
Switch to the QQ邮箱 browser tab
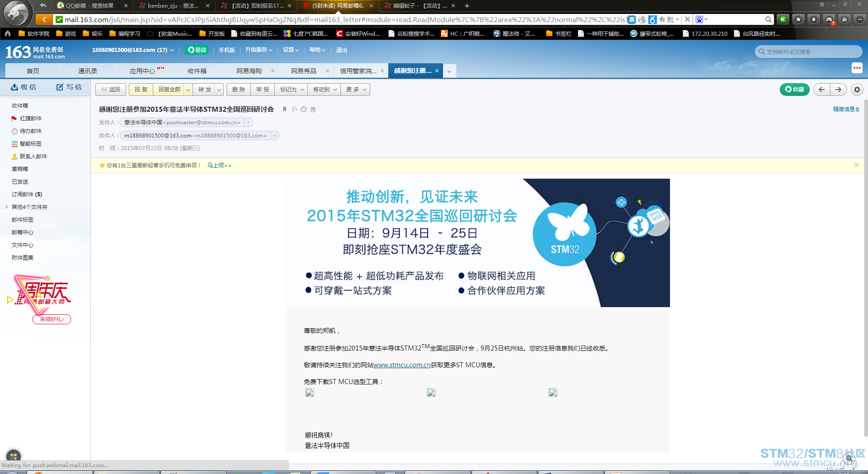click(90, 6)
